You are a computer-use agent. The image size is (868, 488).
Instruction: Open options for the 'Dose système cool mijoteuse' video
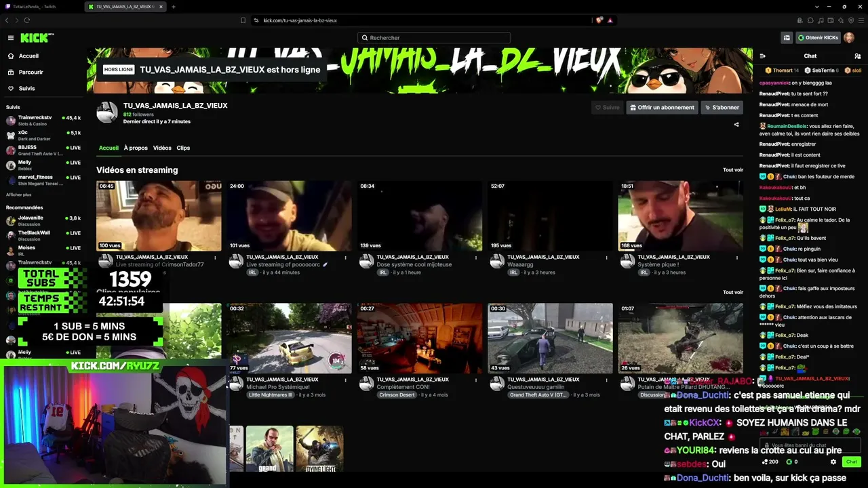(x=476, y=258)
